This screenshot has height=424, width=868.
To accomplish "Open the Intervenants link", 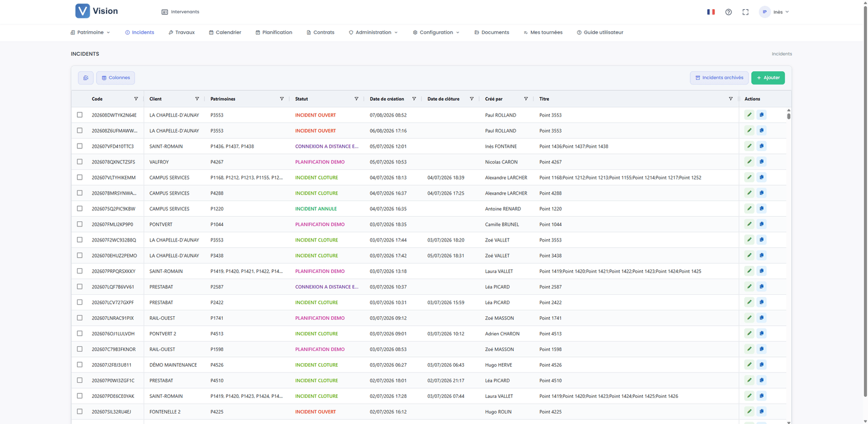I will (181, 12).
